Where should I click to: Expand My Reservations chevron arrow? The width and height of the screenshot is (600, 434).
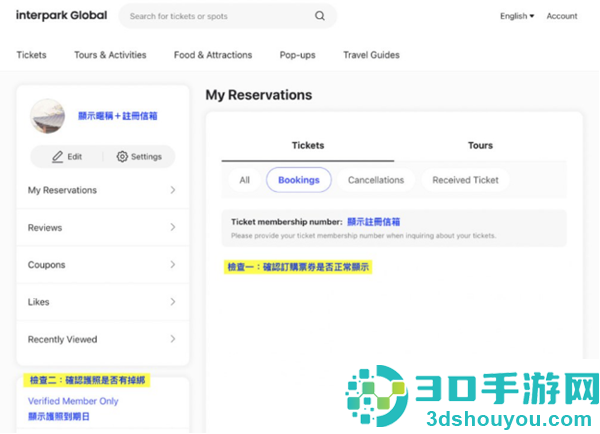click(173, 190)
